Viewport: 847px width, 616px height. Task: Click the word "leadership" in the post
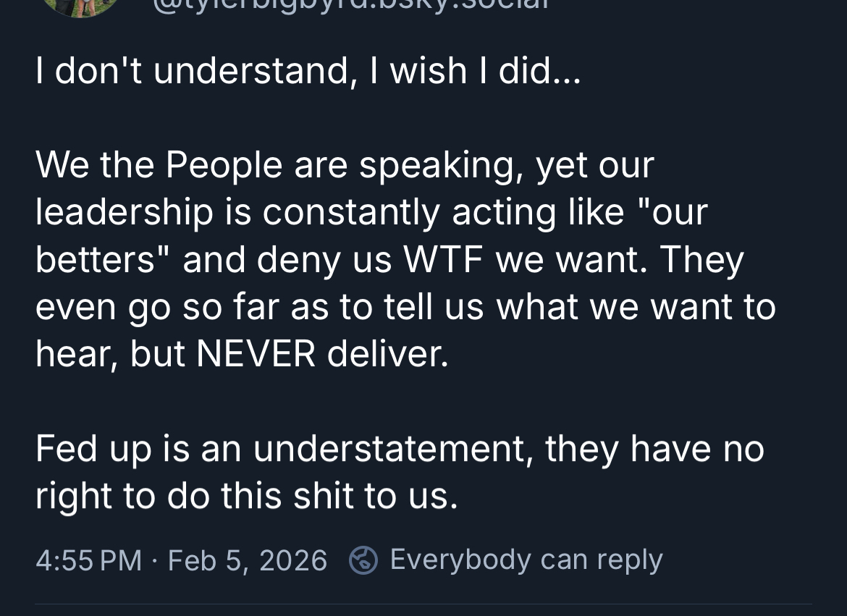coord(125,213)
